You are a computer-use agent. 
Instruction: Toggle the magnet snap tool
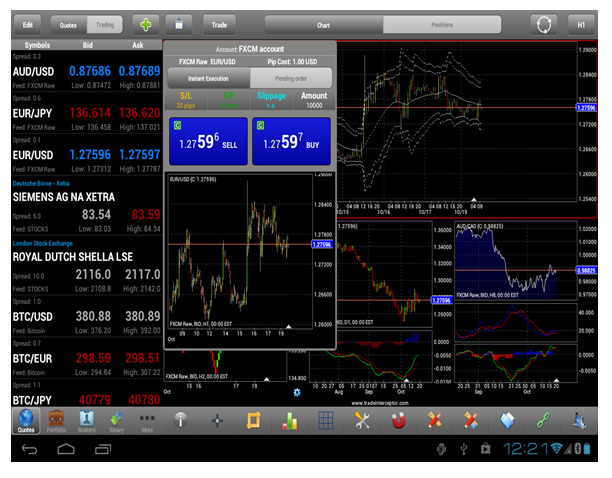click(x=398, y=421)
